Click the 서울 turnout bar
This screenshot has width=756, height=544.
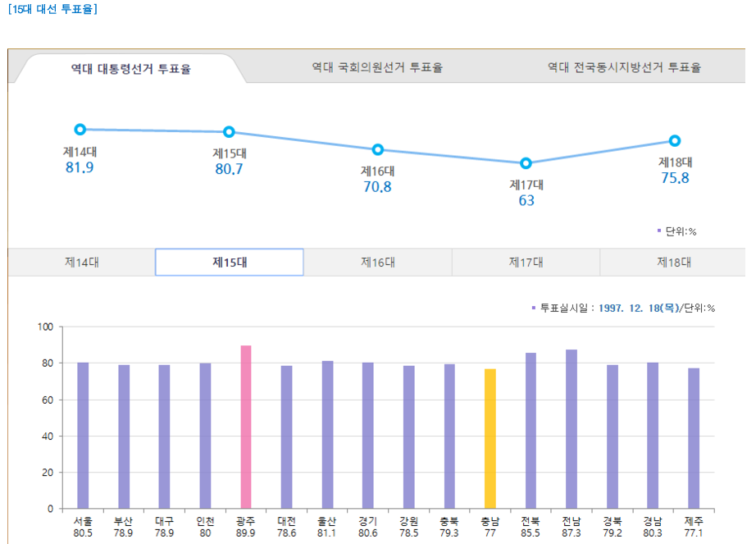[80, 435]
